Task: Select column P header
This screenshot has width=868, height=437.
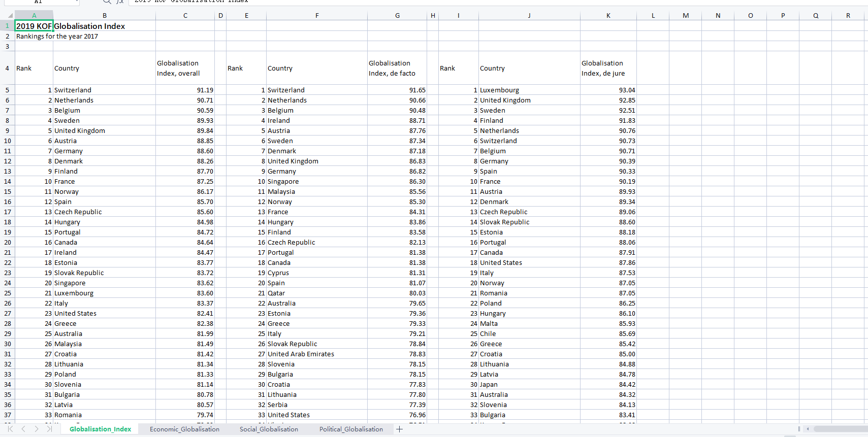Action: [x=783, y=15]
